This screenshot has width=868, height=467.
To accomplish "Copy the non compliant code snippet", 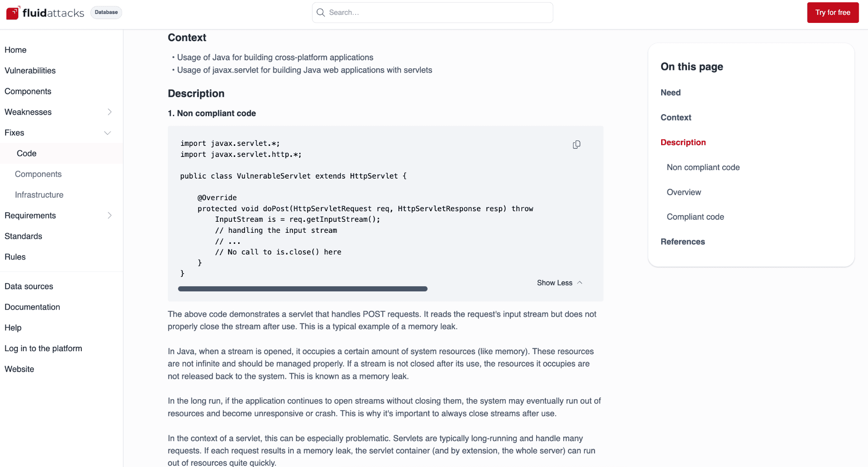I will (x=576, y=145).
